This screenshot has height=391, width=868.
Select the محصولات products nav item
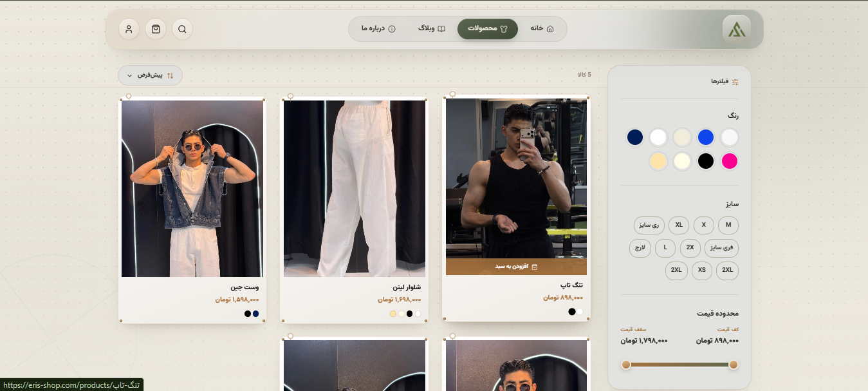point(488,29)
